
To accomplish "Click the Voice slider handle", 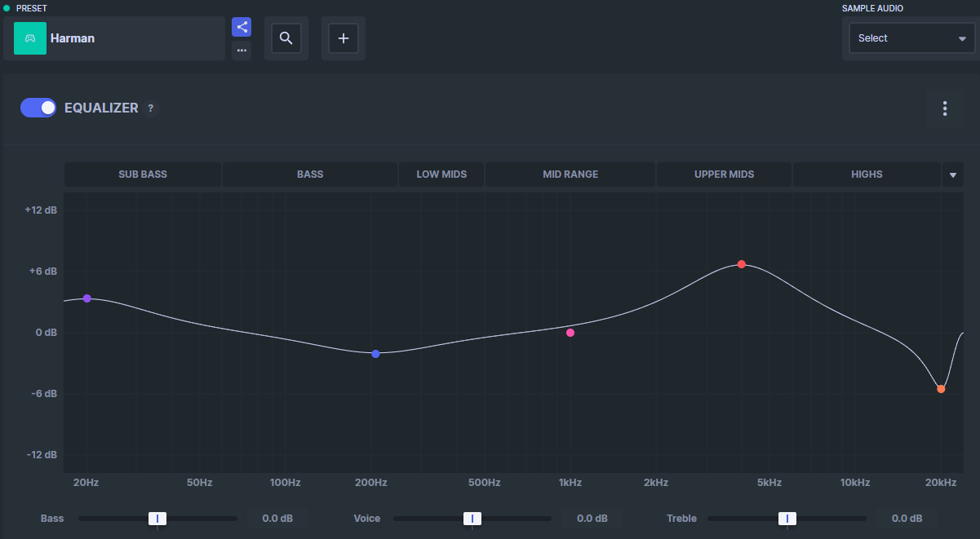I will pyautogui.click(x=472, y=519).
